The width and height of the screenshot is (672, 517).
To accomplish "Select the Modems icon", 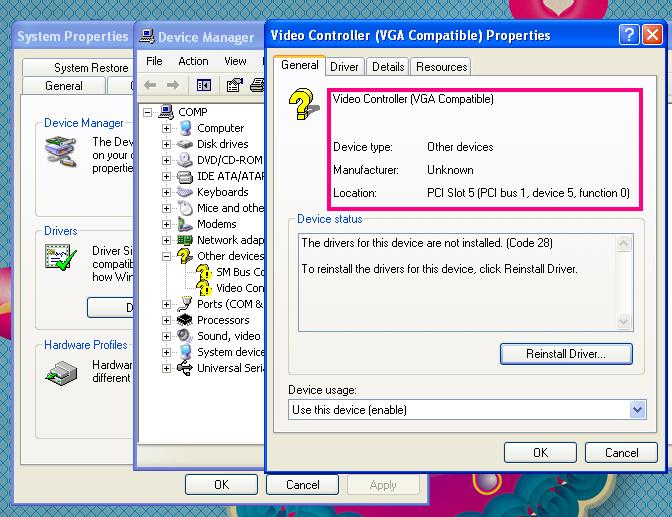I will point(185,224).
